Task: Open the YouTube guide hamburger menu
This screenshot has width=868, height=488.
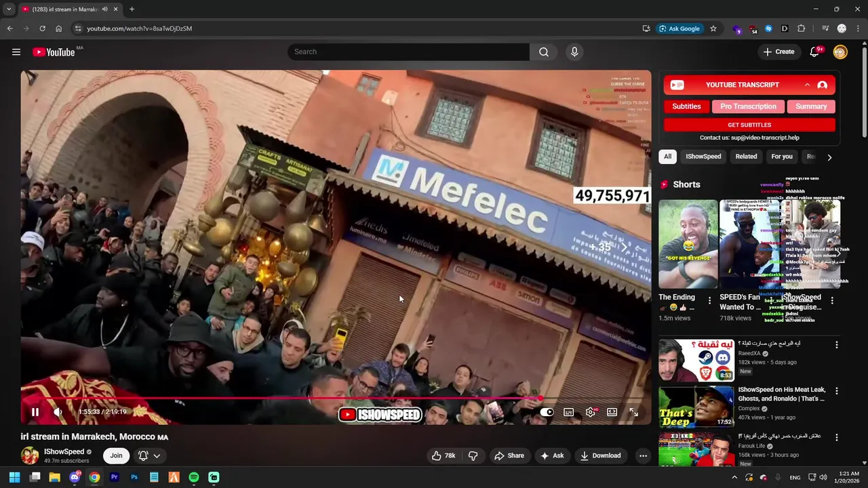Action: pyautogui.click(x=16, y=52)
